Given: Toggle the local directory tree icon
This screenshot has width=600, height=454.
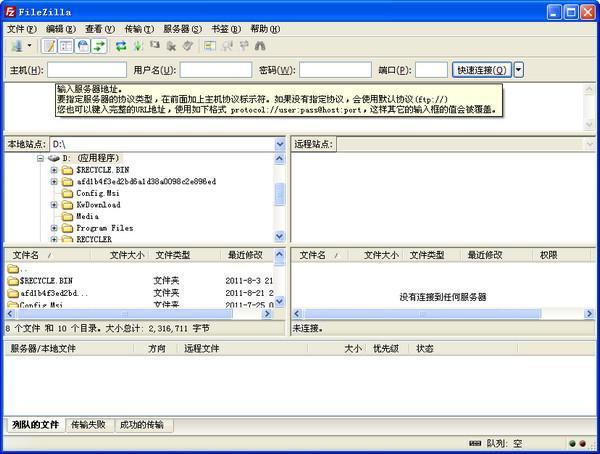Looking at the screenshot, I should point(66,46).
